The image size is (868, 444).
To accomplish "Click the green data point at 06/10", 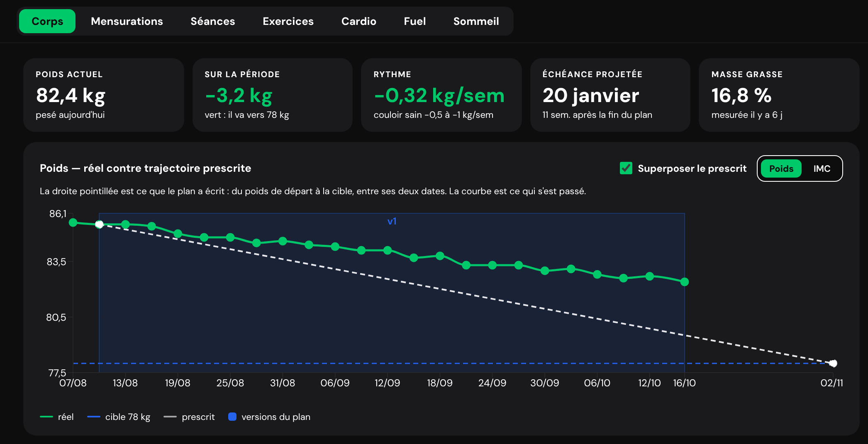I will [x=597, y=274].
